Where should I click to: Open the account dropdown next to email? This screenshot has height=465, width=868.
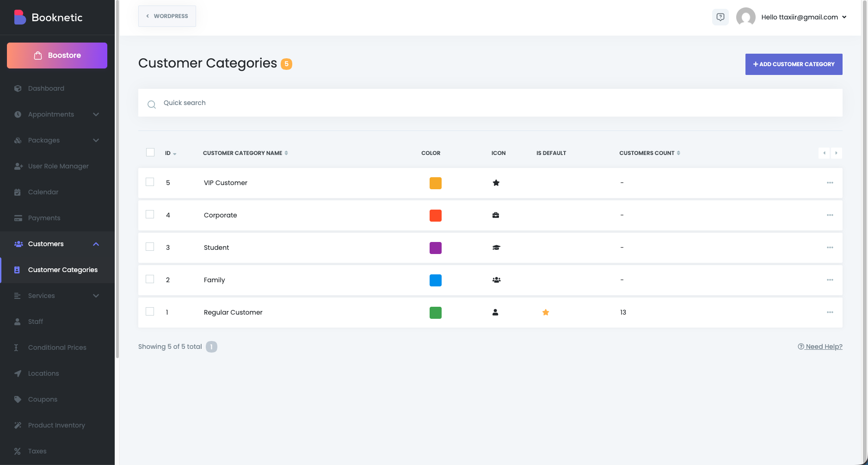tap(844, 17)
